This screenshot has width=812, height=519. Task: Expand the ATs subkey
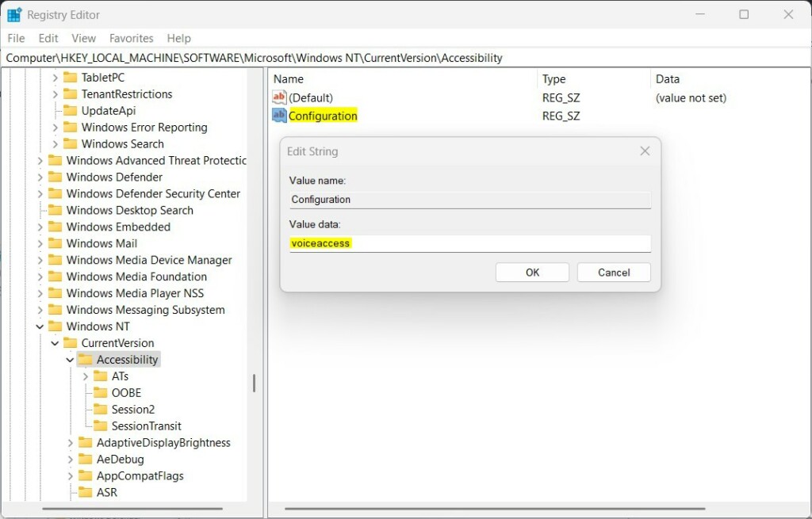point(86,376)
